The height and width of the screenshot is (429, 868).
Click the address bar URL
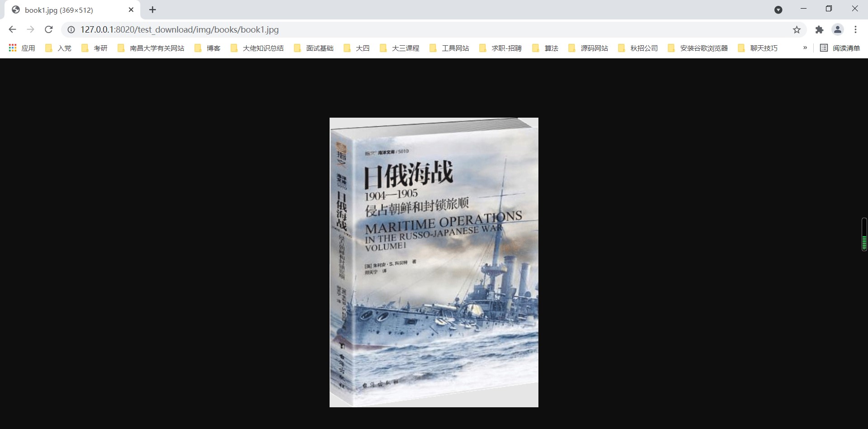179,29
